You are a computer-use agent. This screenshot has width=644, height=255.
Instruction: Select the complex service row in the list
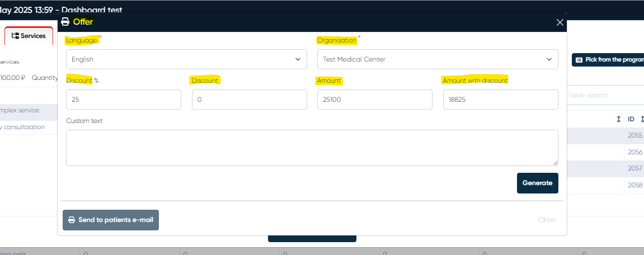pos(22,111)
